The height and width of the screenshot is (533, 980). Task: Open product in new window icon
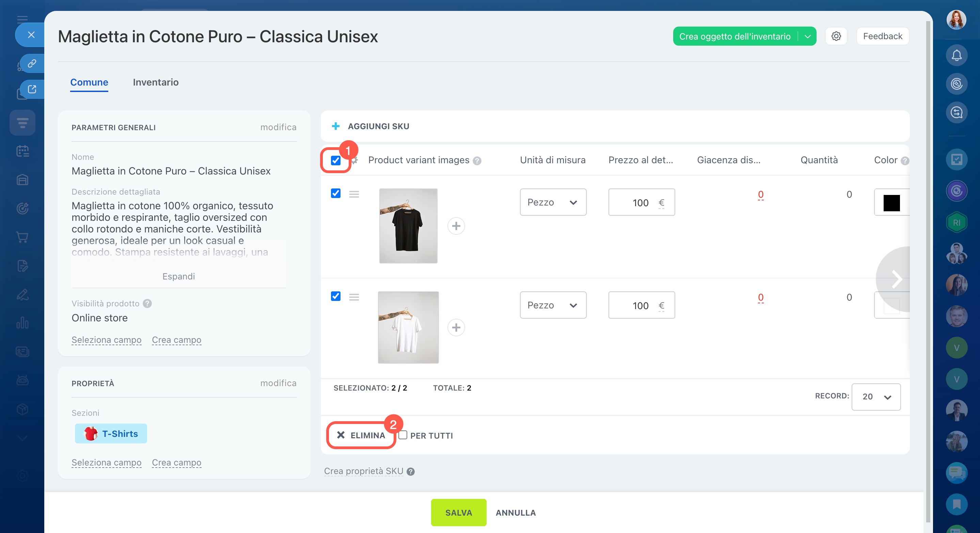point(32,89)
